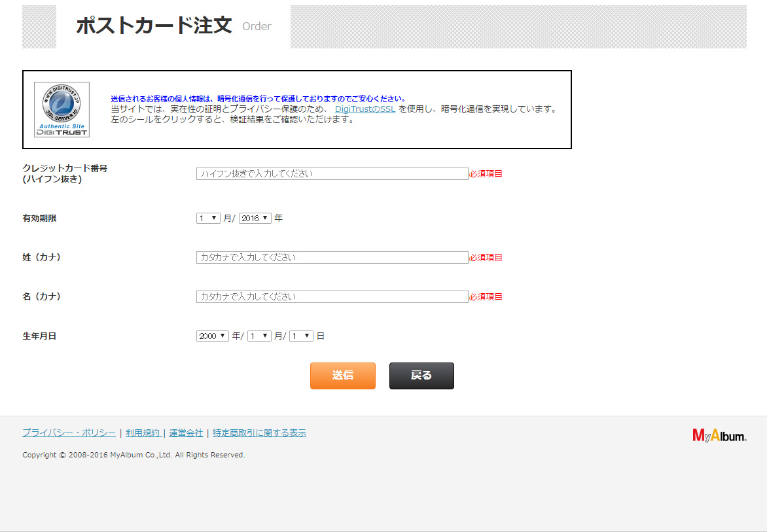Focus the 名（カナ）text field

tap(332, 297)
